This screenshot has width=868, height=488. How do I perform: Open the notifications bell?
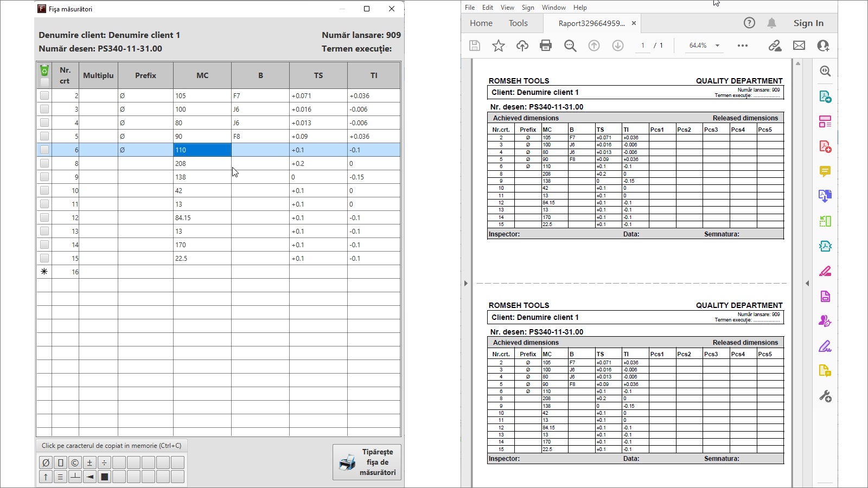pyautogui.click(x=771, y=23)
